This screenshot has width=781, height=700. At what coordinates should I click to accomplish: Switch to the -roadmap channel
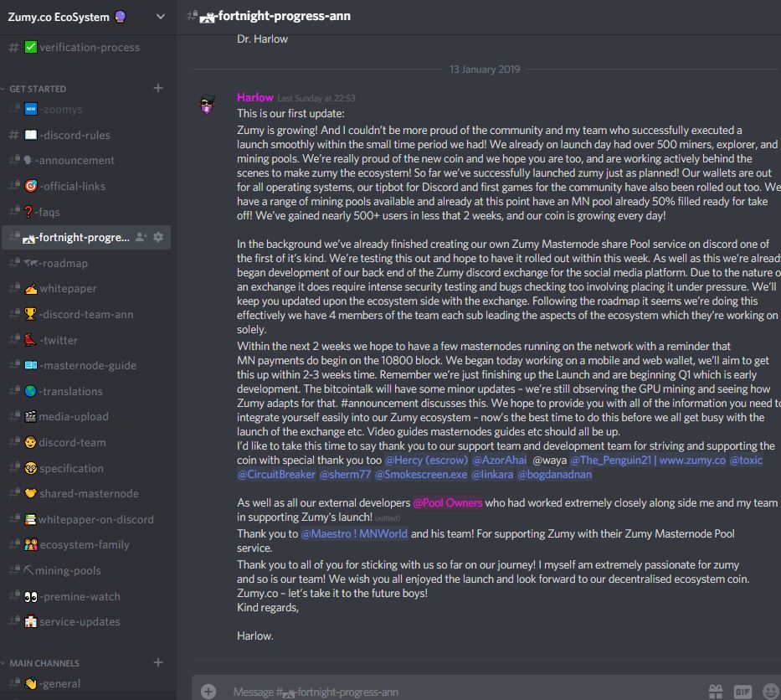coord(85,263)
